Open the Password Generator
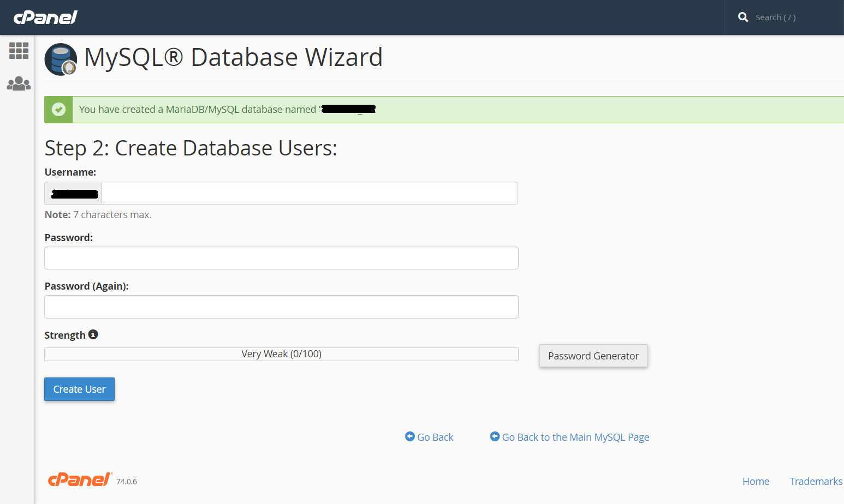The height and width of the screenshot is (504, 844). pos(593,356)
